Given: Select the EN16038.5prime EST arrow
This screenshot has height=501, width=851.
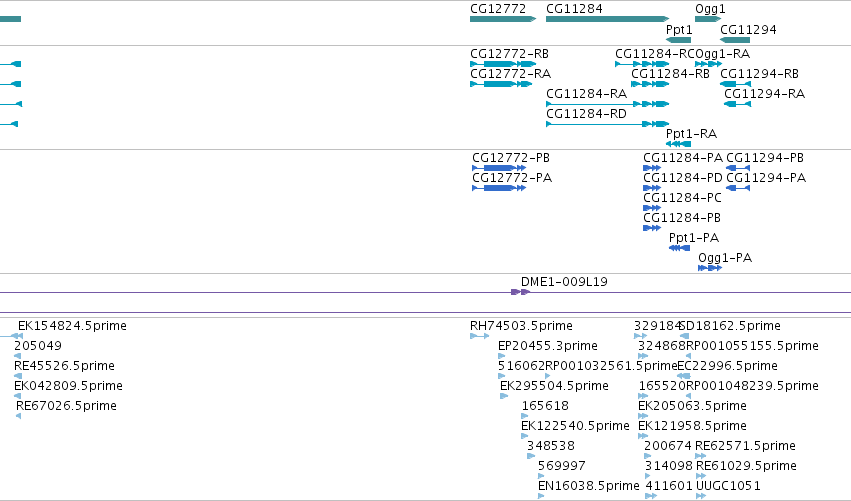Looking at the screenshot, I should (x=541, y=496).
